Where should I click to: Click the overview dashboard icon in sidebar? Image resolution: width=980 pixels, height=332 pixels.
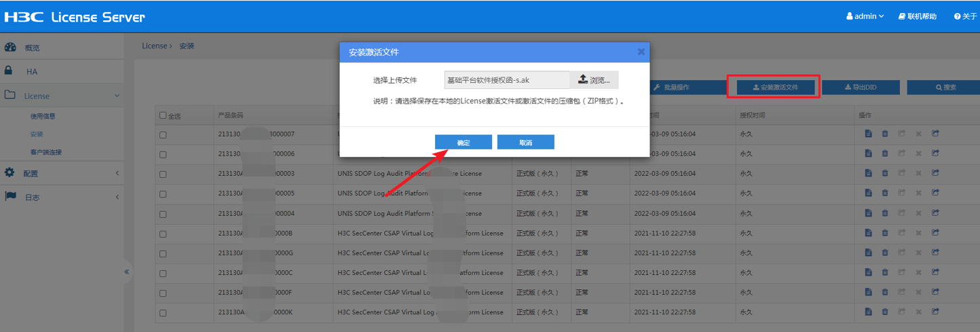point(10,48)
